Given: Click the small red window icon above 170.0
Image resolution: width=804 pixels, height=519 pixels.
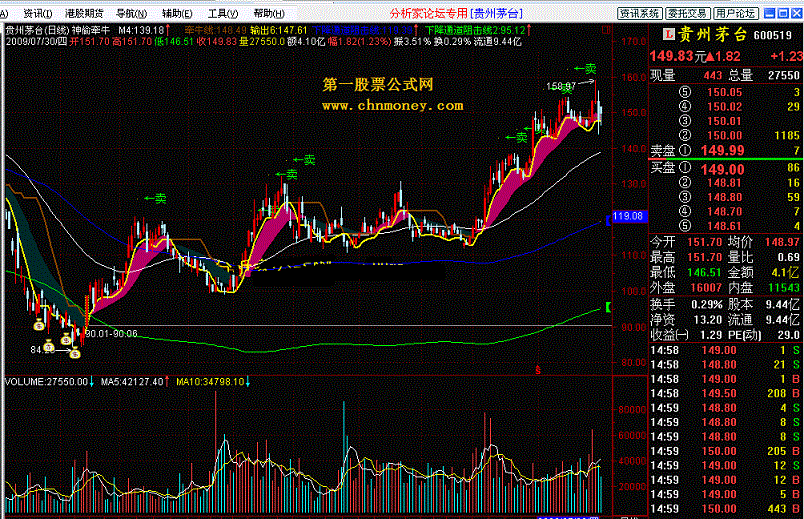Looking at the screenshot, I should point(607,30).
